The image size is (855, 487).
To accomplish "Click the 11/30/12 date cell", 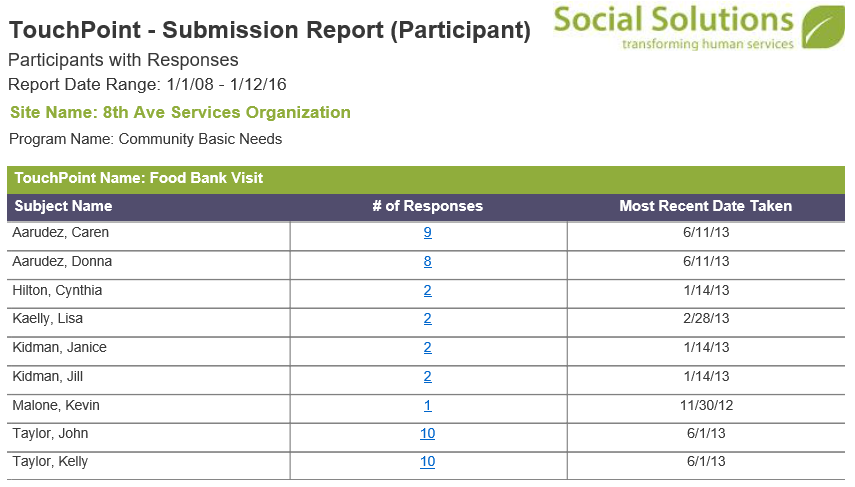I will pyautogui.click(x=706, y=408).
